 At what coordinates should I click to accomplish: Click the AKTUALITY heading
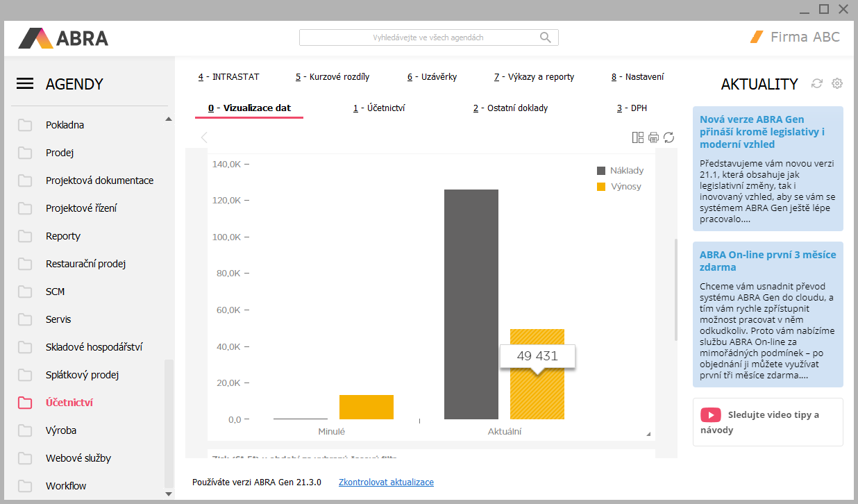(x=759, y=84)
